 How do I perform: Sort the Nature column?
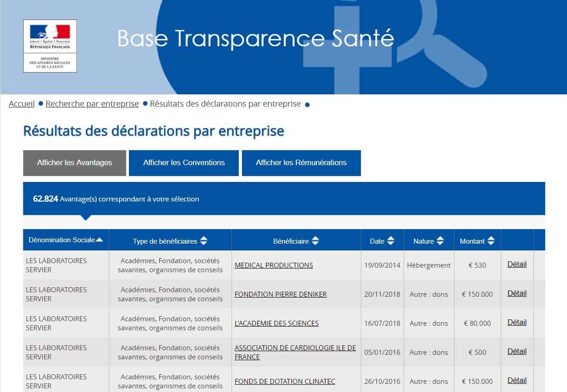coord(440,241)
